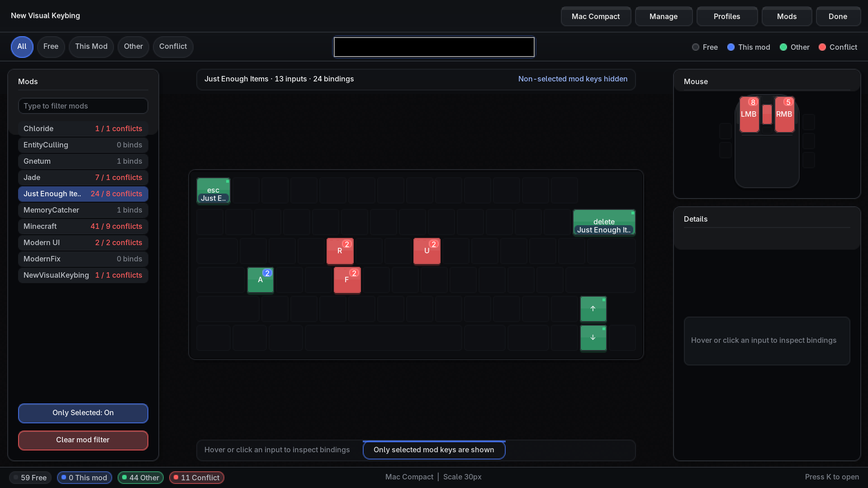Click the conflicting U key

(427, 251)
